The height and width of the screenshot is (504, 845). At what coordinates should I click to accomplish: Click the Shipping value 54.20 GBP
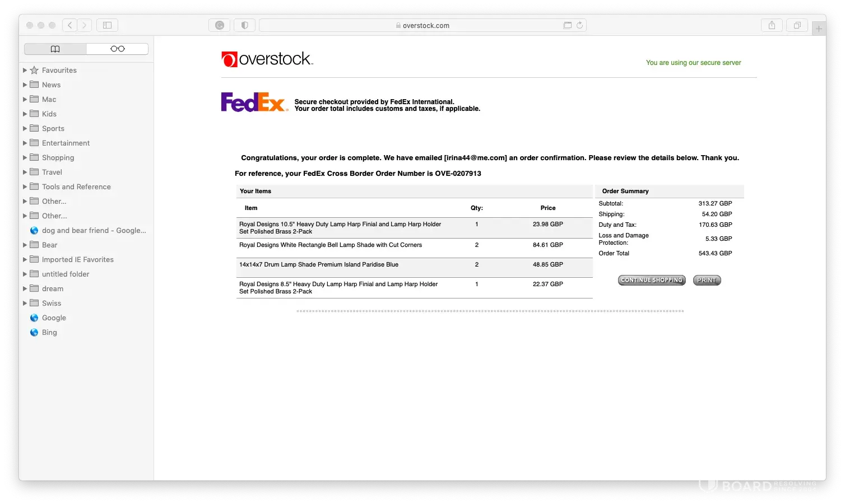pyautogui.click(x=717, y=214)
